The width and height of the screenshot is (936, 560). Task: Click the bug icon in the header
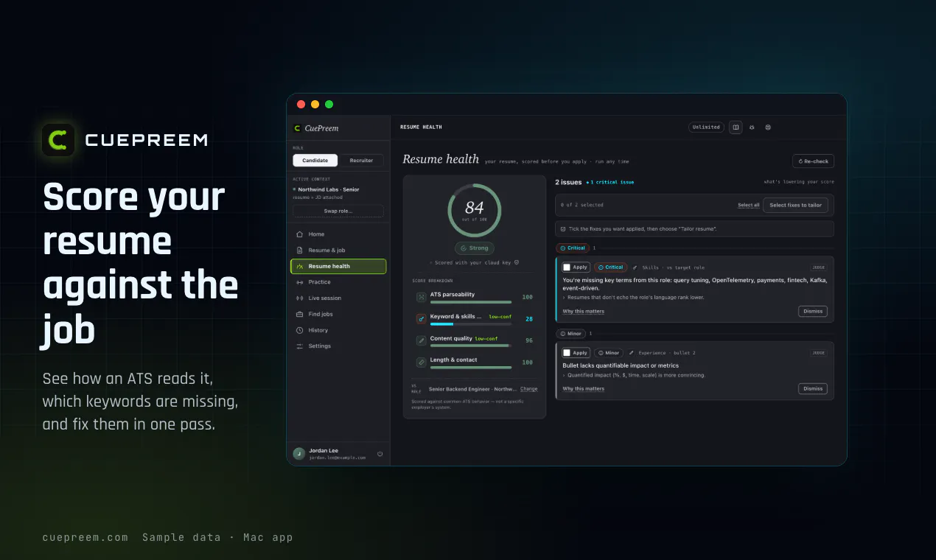(752, 127)
